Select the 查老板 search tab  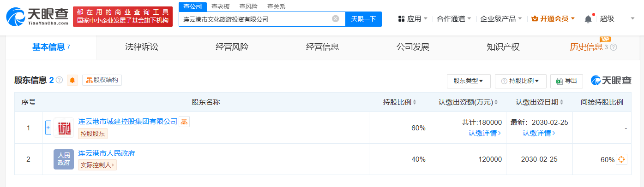[221, 6]
